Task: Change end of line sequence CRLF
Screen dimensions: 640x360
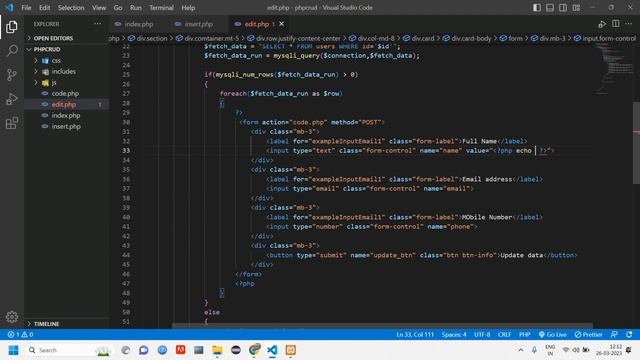Action: [504, 334]
